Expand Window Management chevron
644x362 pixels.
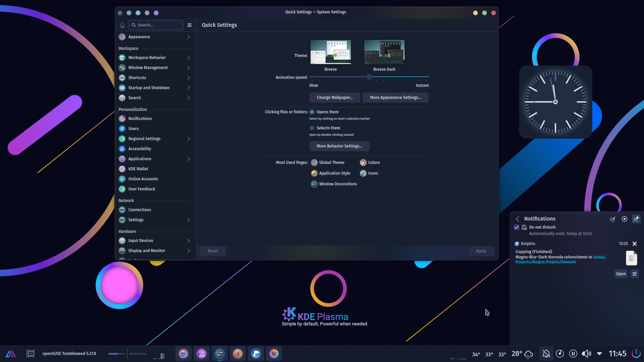click(189, 68)
